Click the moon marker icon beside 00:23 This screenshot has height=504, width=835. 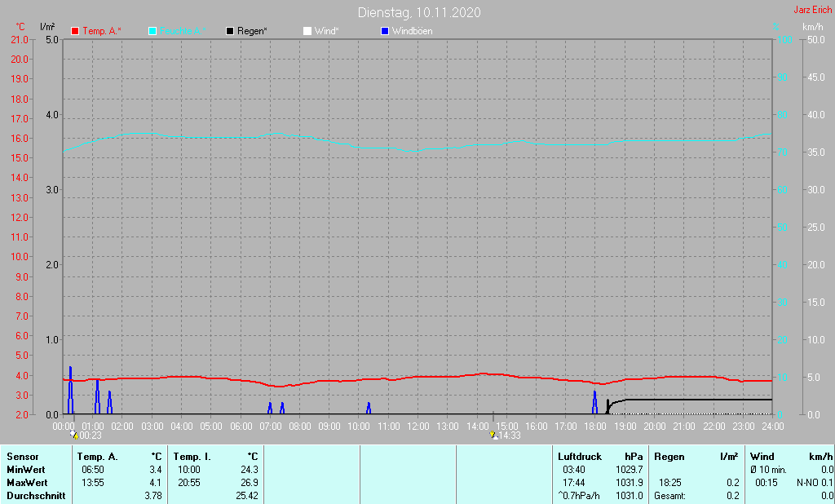(x=74, y=435)
